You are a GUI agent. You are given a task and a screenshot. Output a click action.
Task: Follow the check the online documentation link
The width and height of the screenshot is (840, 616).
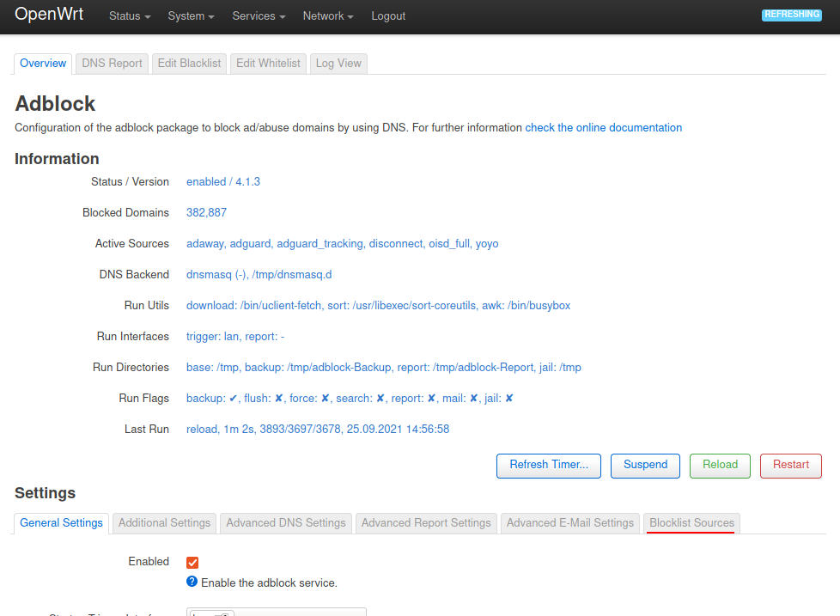point(603,127)
